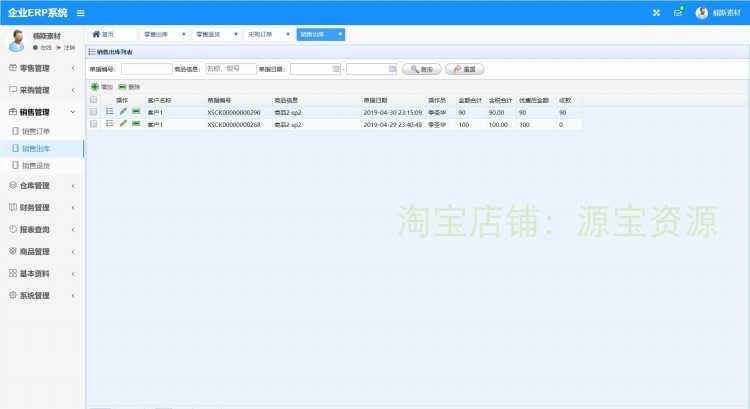
Task: Click green delete icon in toolbar
Action: [x=122, y=87]
